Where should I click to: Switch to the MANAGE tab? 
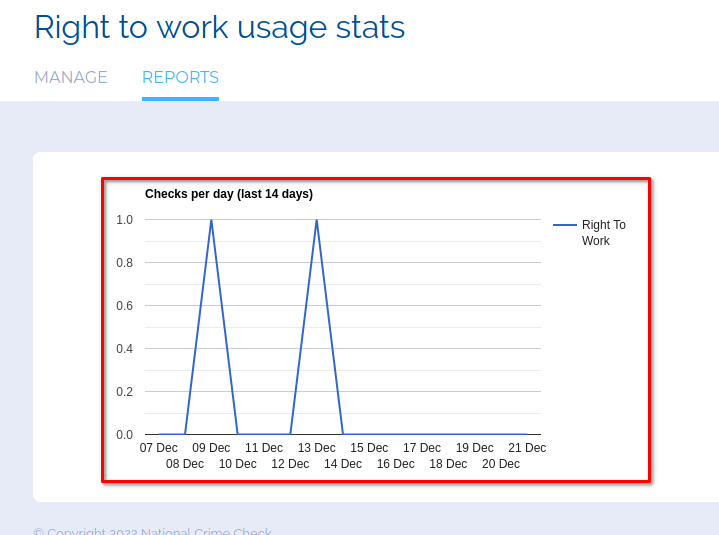[71, 78]
